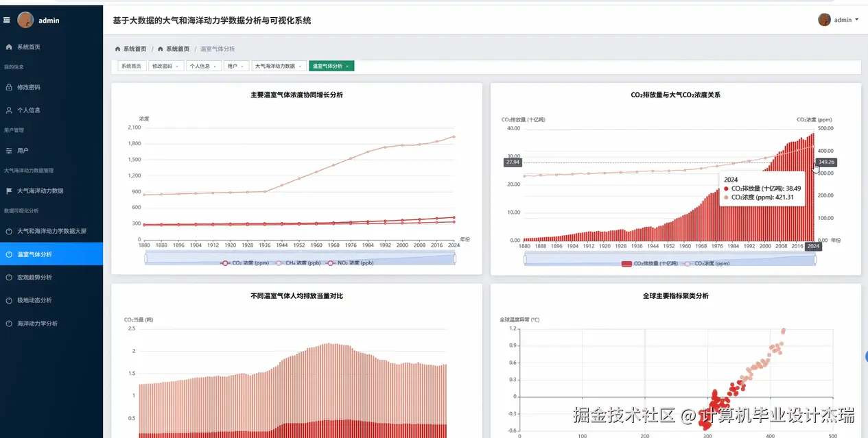Toggle the CH₄ 浓度 (ppb) legend series
The image size is (868, 438).
298,263
